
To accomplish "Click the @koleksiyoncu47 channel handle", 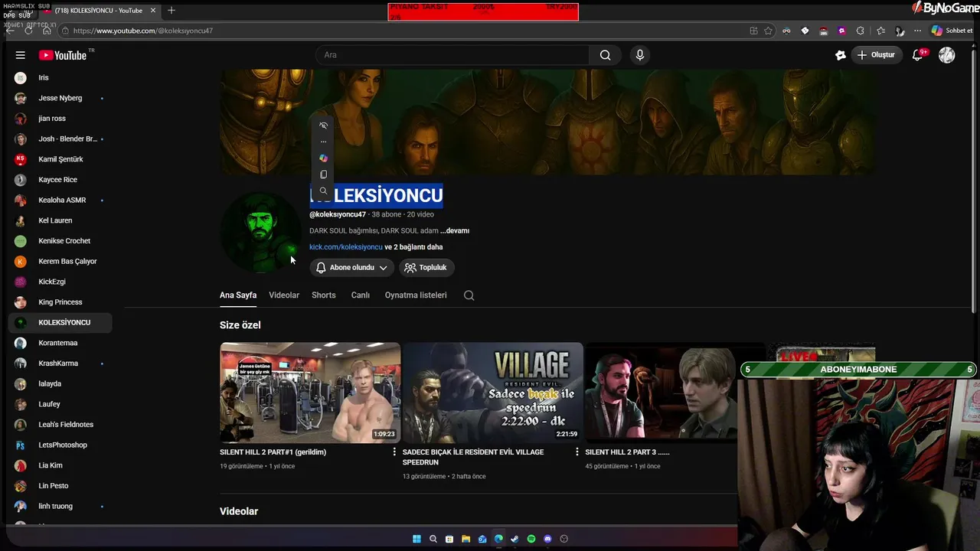I will [x=338, y=214].
